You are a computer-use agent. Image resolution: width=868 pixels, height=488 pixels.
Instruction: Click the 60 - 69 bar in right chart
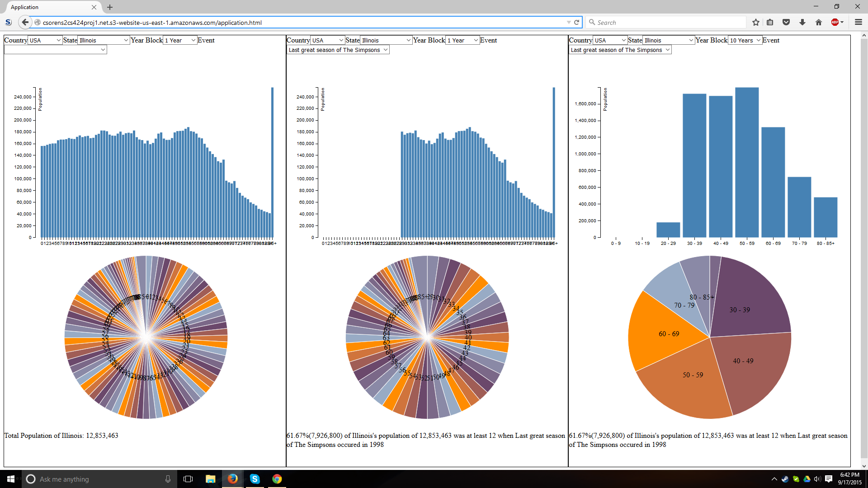773,182
